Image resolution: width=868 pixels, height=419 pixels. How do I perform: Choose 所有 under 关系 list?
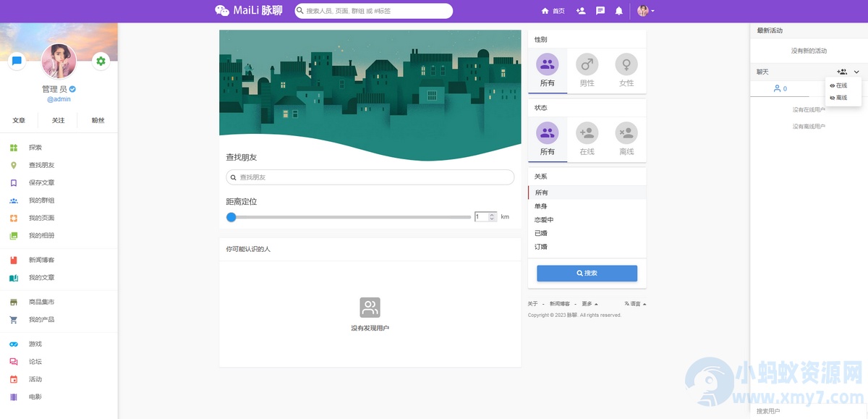tap(587, 192)
